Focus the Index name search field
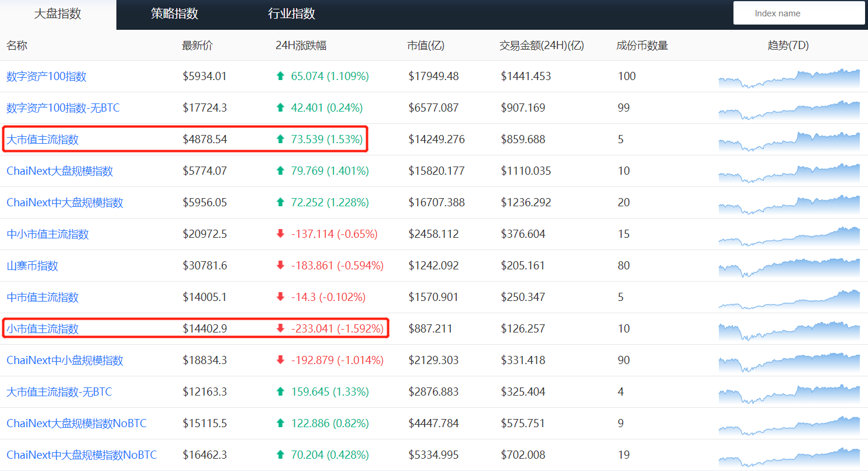 point(799,13)
